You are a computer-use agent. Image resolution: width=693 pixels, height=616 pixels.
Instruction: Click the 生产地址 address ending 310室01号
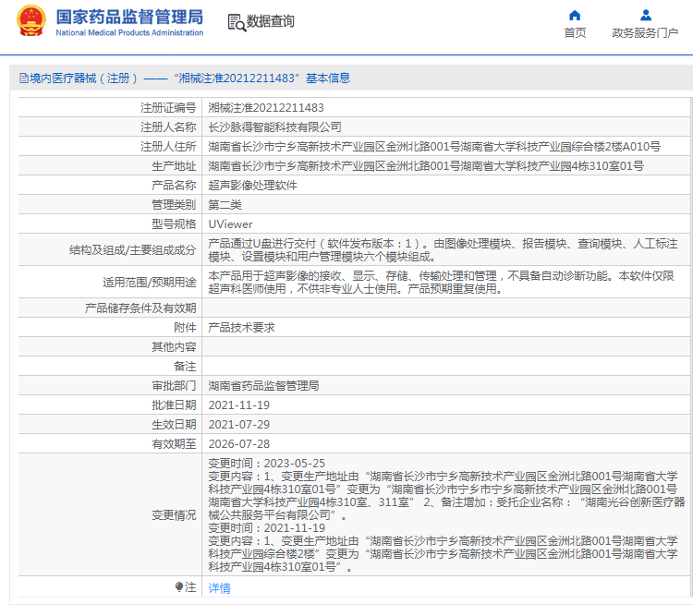426,166
